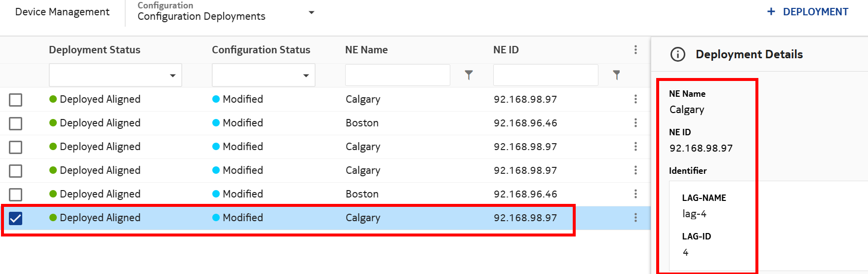The height and width of the screenshot is (274, 868).
Task: Open the Deployment Status filter dropdown
Action: tap(116, 76)
